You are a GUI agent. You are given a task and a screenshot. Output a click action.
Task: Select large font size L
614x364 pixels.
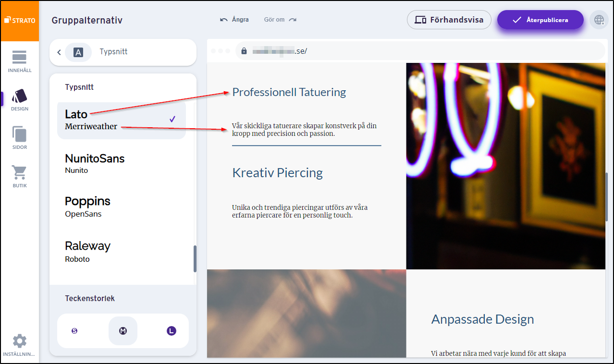(x=172, y=331)
